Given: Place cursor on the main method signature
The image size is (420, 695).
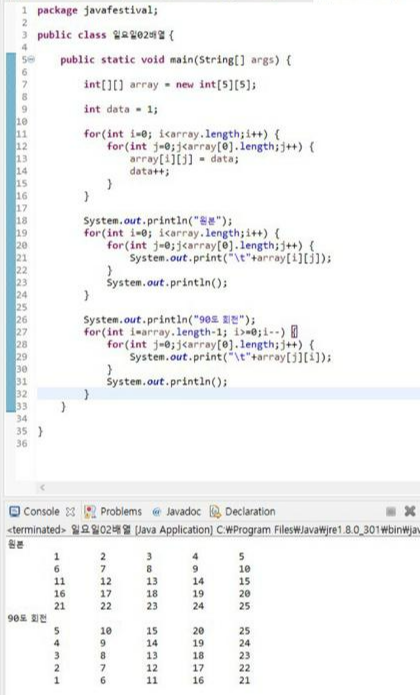Looking at the screenshot, I should click(175, 60).
